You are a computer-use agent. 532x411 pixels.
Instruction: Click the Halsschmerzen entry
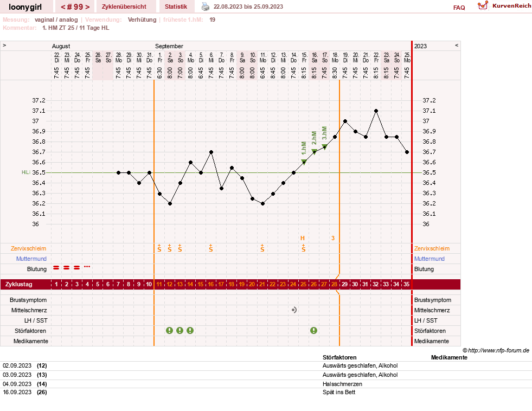pyautogui.click(x=342, y=384)
